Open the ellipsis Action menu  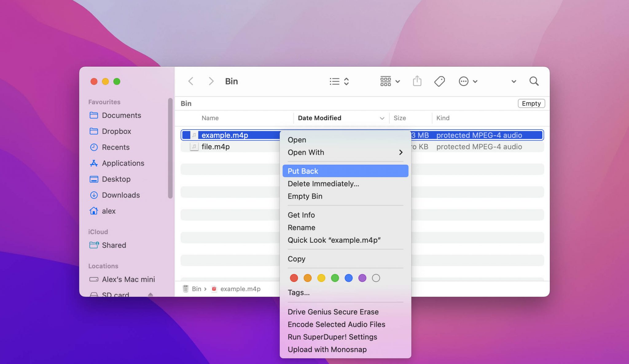click(x=468, y=81)
